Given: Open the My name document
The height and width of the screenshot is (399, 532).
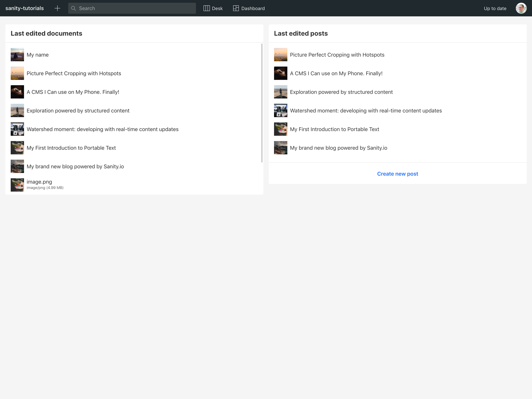Looking at the screenshot, I should click(38, 55).
